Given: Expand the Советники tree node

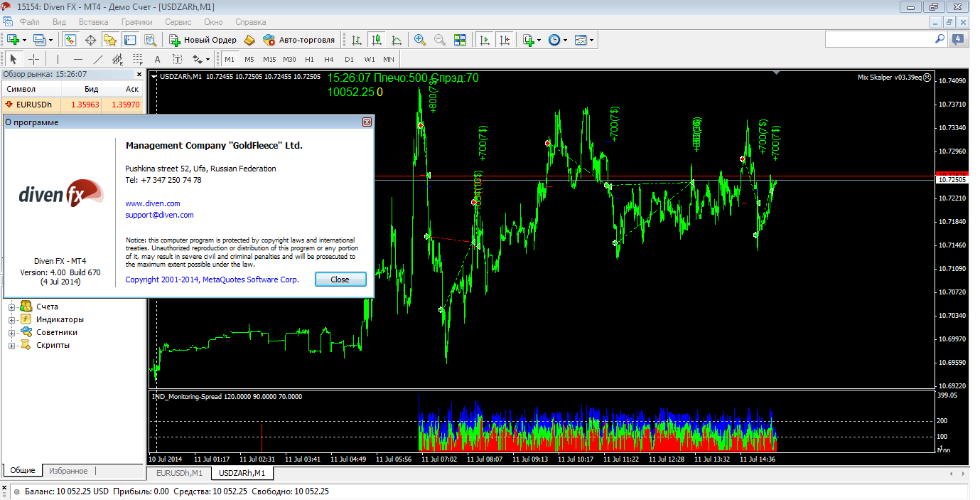Looking at the screenshot, I should [x=11, y=332].
